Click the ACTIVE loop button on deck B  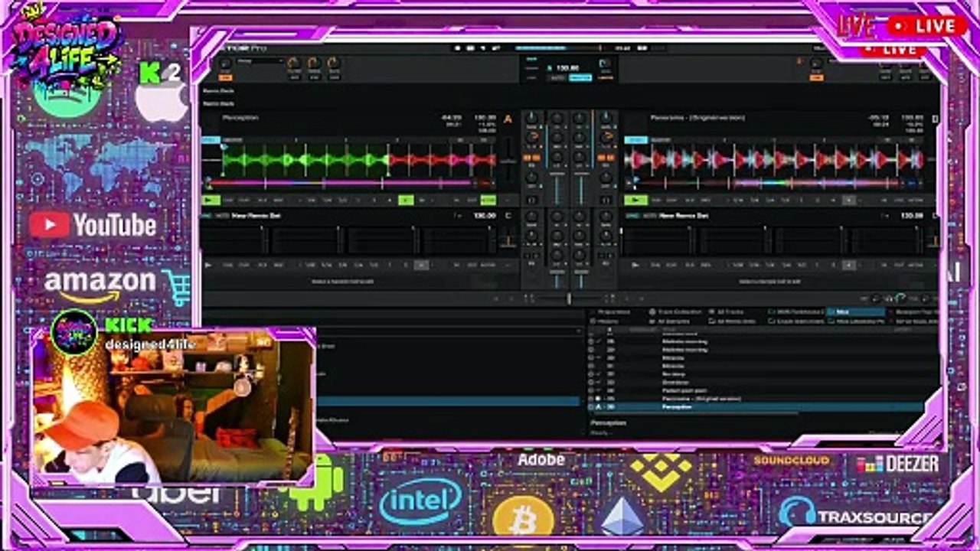coord(915,200)
